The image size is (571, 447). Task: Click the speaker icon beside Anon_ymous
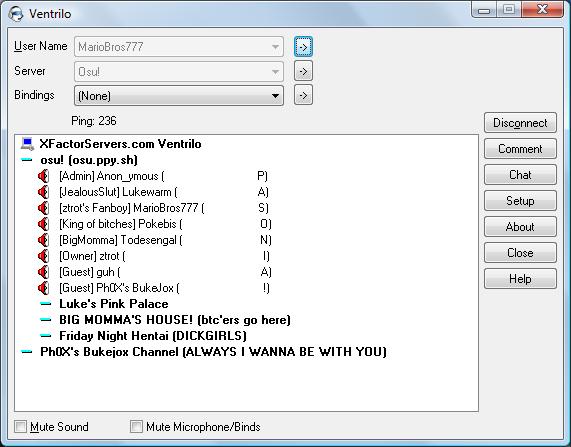tap(43, 176)
